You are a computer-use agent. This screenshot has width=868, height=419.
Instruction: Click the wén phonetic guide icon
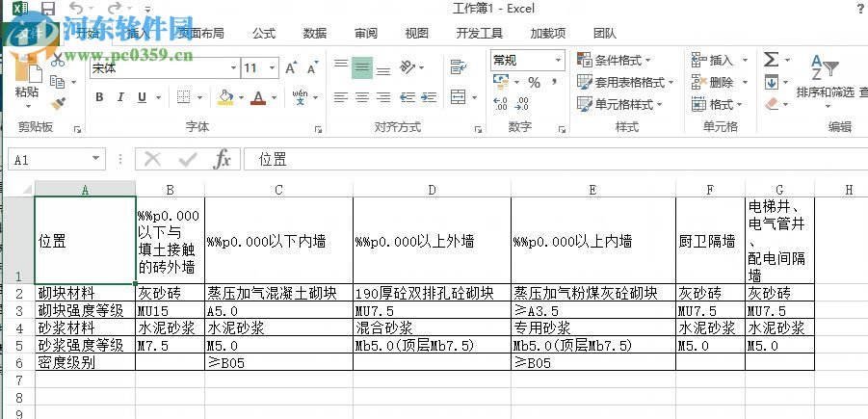point(300,97)
